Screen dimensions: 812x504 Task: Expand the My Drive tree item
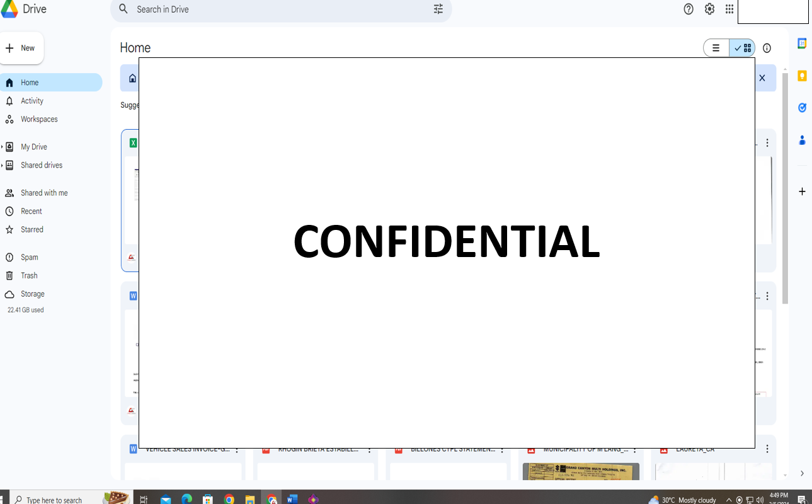pyautogui.click(x=3, y=146)
